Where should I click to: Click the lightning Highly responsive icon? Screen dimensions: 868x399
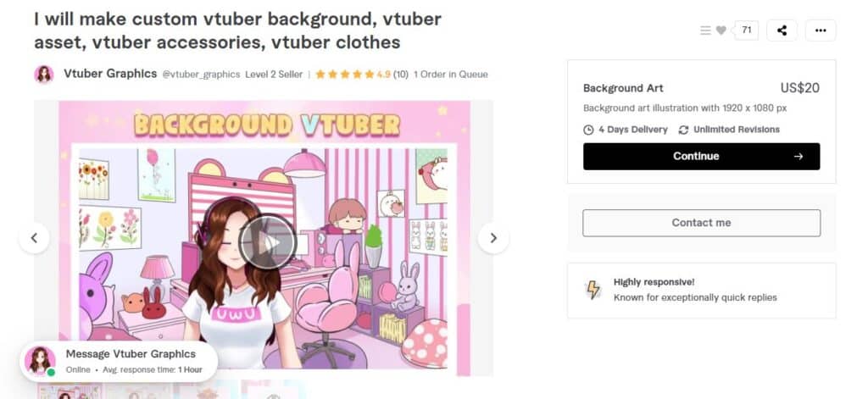593,290
